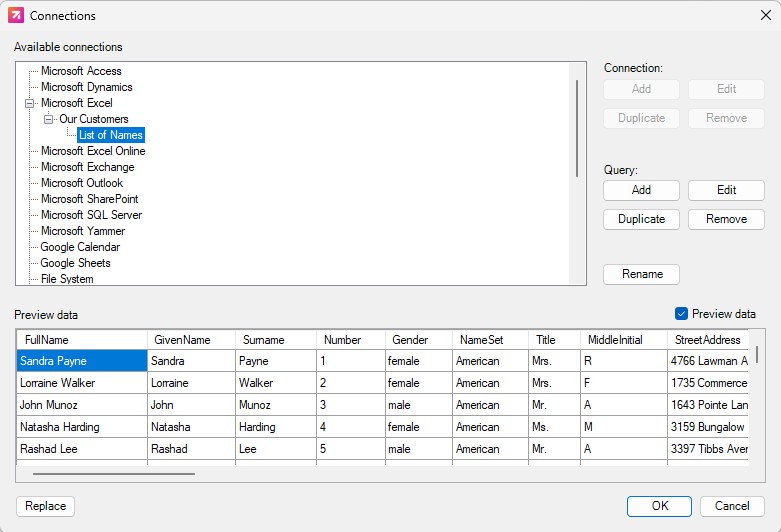Click the GivenName column header
The image size is (781, 532).
191,340
